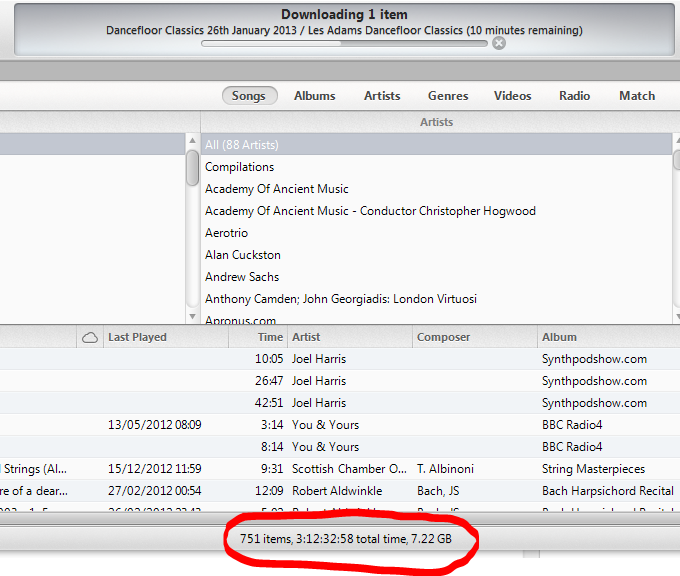Select Anthony Camden; John Georgiadis entry
The image size is (680, 576).
click(x=436, y=299)
